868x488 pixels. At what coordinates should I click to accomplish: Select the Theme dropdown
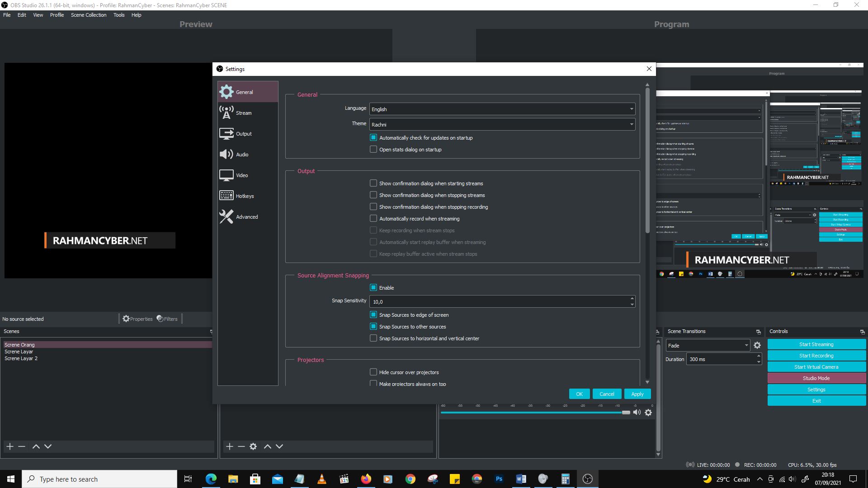(x=501, y=124)
